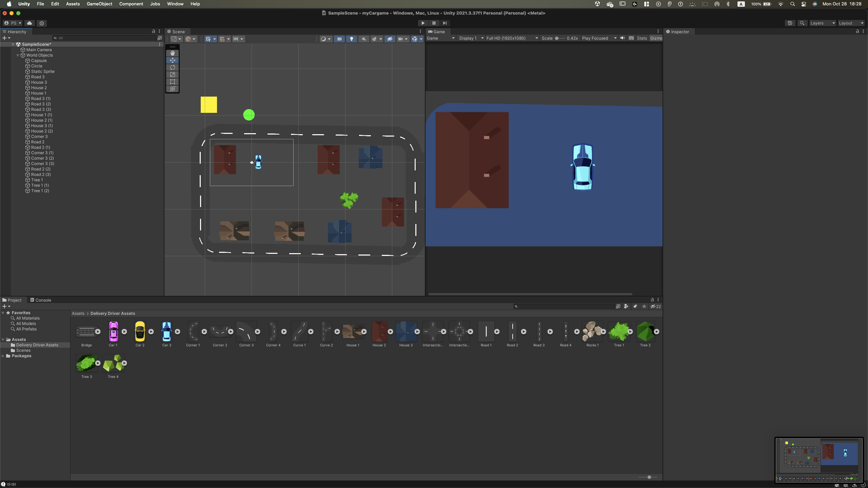Viewport: 868px width, 488px height.
Task: Click the Stats button in Game view
Action: point(642,38)
